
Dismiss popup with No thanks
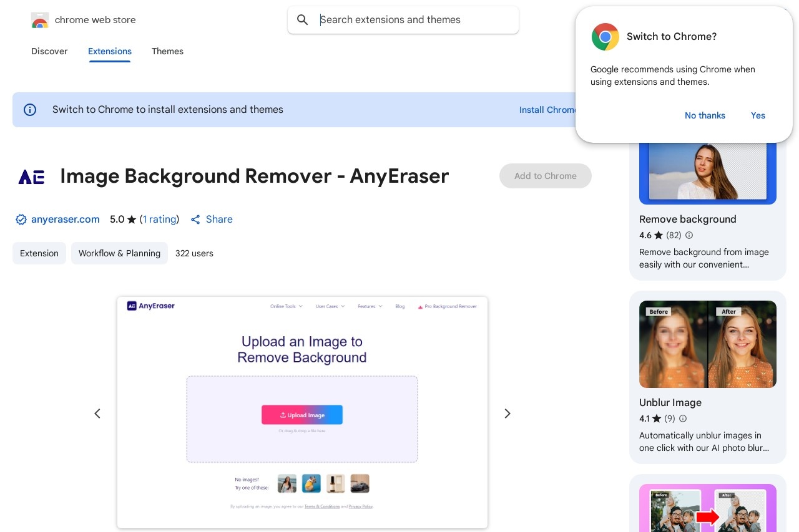click(705, 115)
